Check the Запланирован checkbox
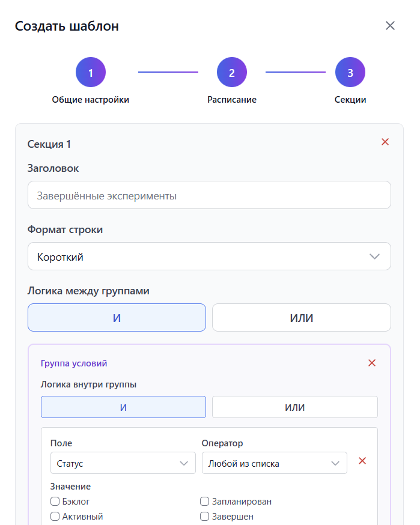 click(x=204, y=501)
